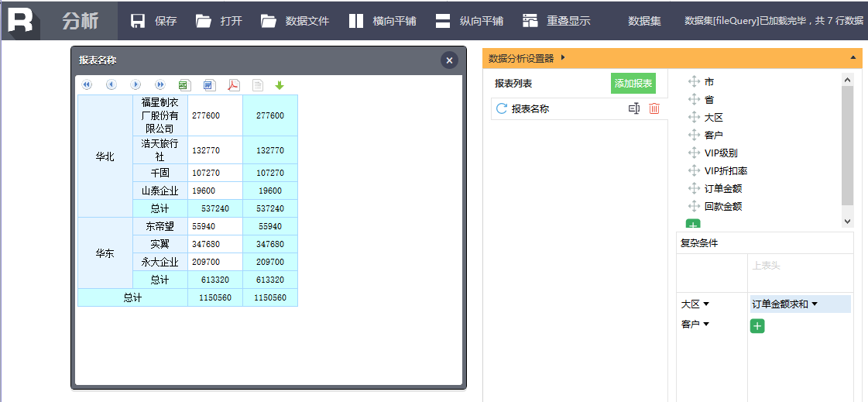Click the green download arrow icon

click(280, 84)
